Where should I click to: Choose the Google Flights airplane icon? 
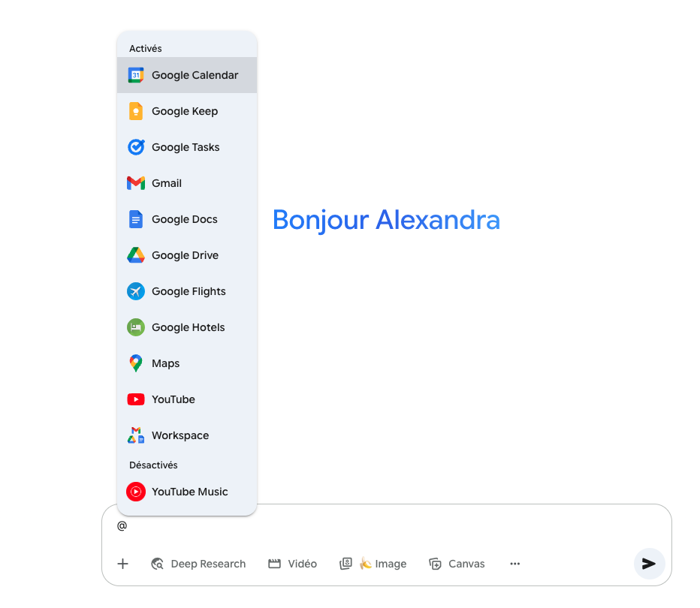(x=136, y=291)
